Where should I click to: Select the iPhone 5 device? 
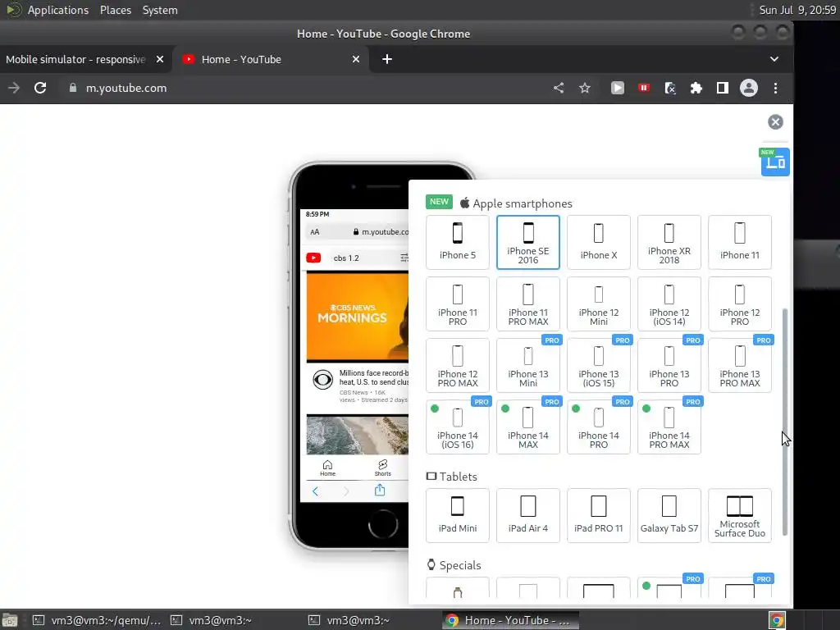tap(458, 242)
